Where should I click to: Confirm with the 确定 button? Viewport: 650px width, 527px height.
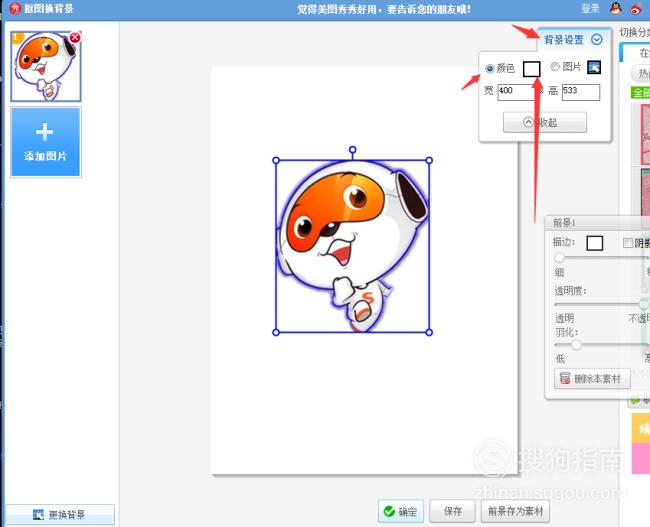[x=401, y=511]
